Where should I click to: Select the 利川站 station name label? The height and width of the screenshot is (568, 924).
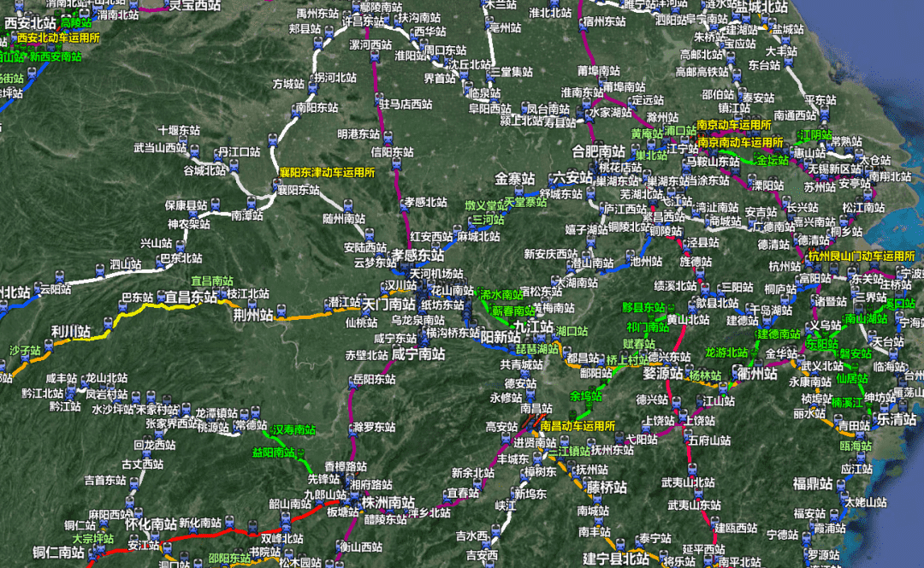click(71, 331)
